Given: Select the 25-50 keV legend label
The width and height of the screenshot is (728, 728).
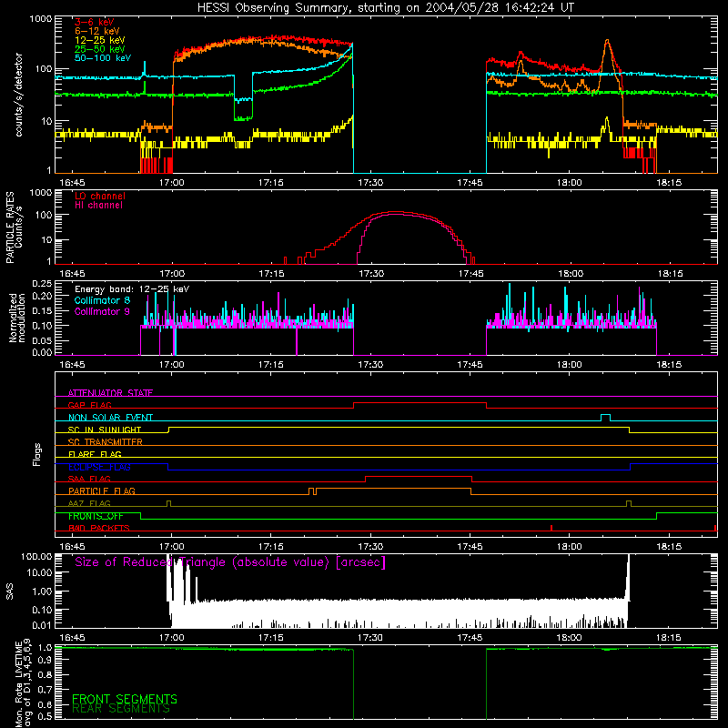Looking at the screenshot, I should [x=100, y=49].
